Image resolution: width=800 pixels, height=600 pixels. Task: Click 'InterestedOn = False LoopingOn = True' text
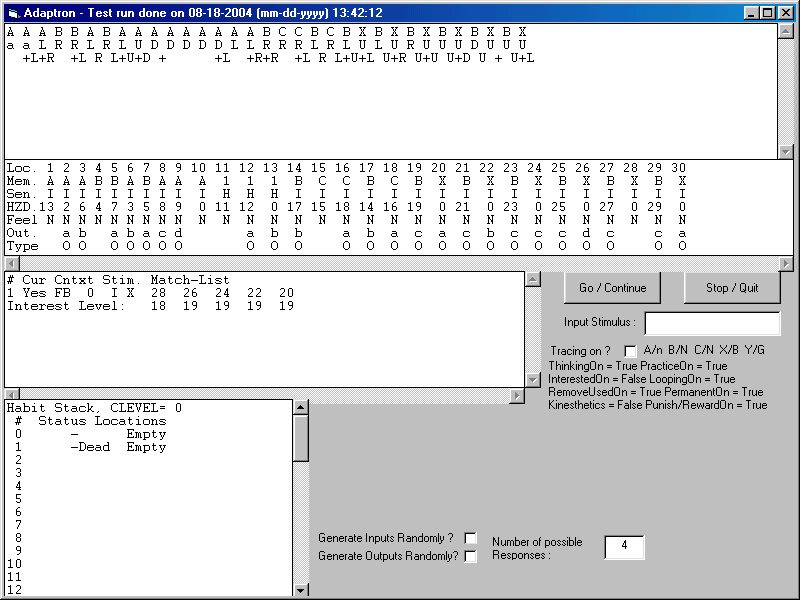(642, 379)
